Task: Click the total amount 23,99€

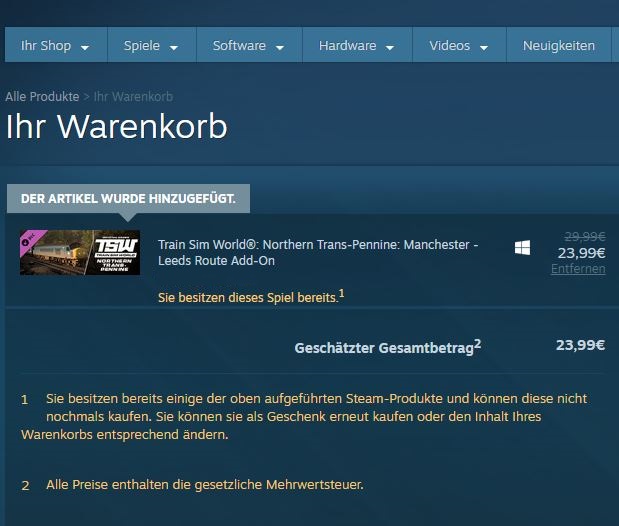Action: pyautogui.click(x=580, y=345)
